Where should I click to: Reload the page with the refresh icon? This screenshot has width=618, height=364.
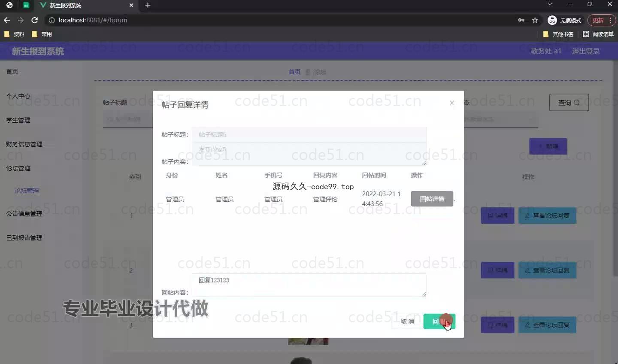pos(35,20)
